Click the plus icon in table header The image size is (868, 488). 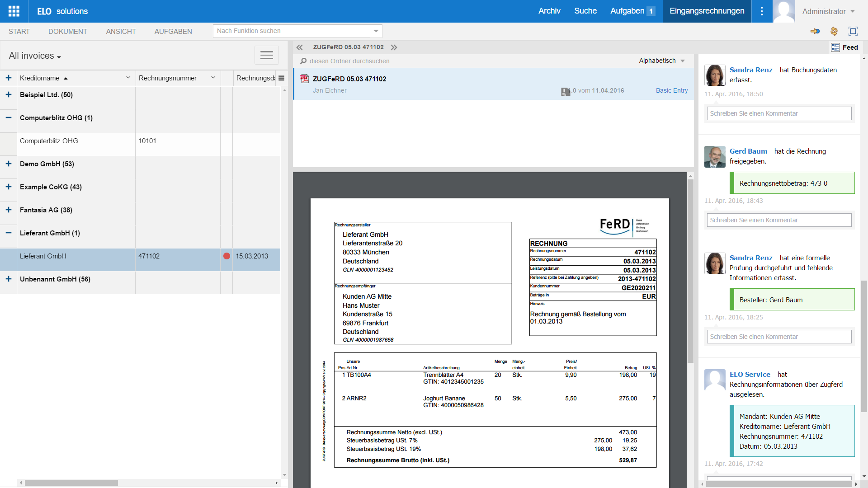click(8, 78)
